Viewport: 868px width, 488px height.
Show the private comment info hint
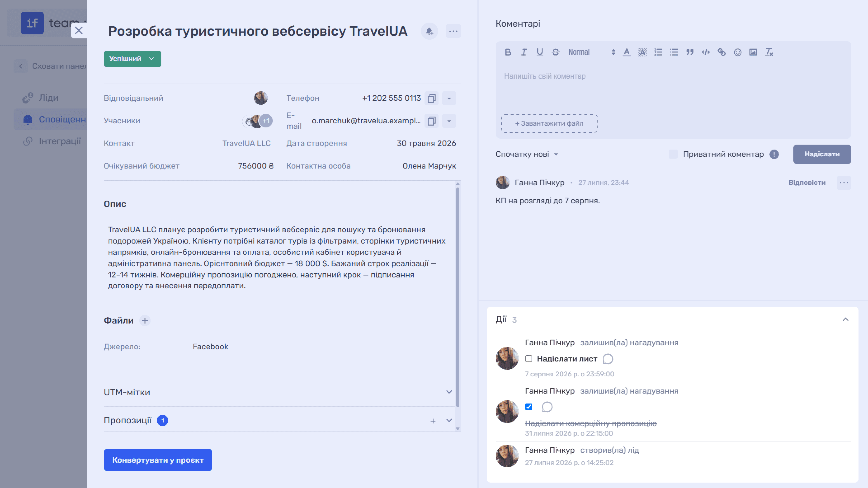tap(774, 154)
